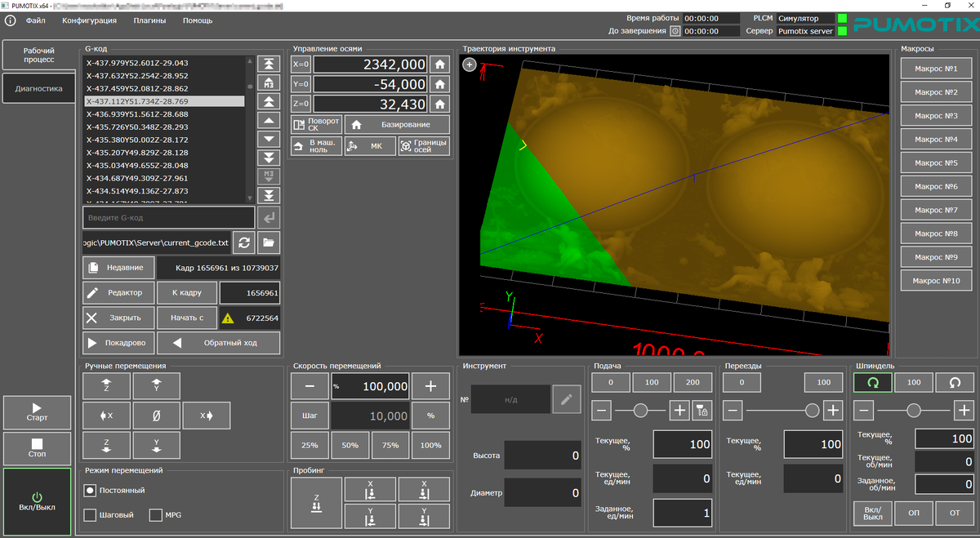Click the rapids override slider handle
The height and width of the screenshot is (538, 980).
click(812, 411)
